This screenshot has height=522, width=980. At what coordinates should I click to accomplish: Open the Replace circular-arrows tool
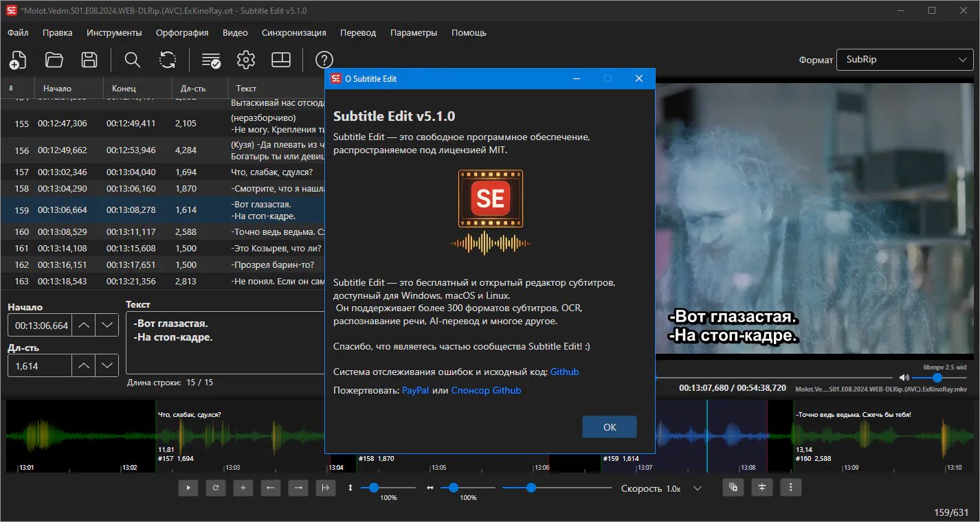coord(168,60)
